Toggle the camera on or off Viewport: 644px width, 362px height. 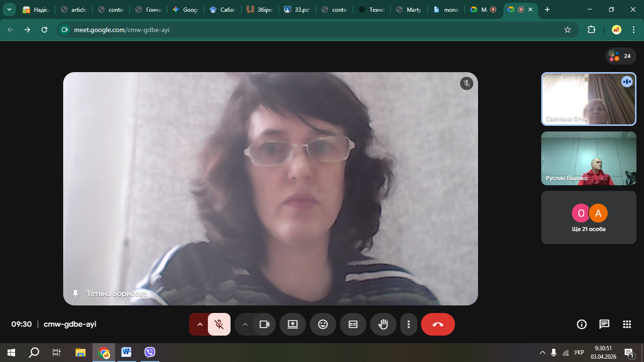point(264,324)
